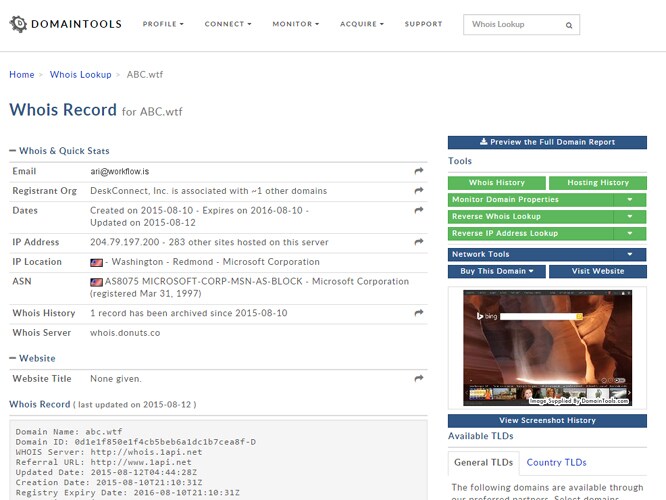Click Preview the Full Domain Report button
The width and height of the screenshot is (666, 500).
pos(547,142)
